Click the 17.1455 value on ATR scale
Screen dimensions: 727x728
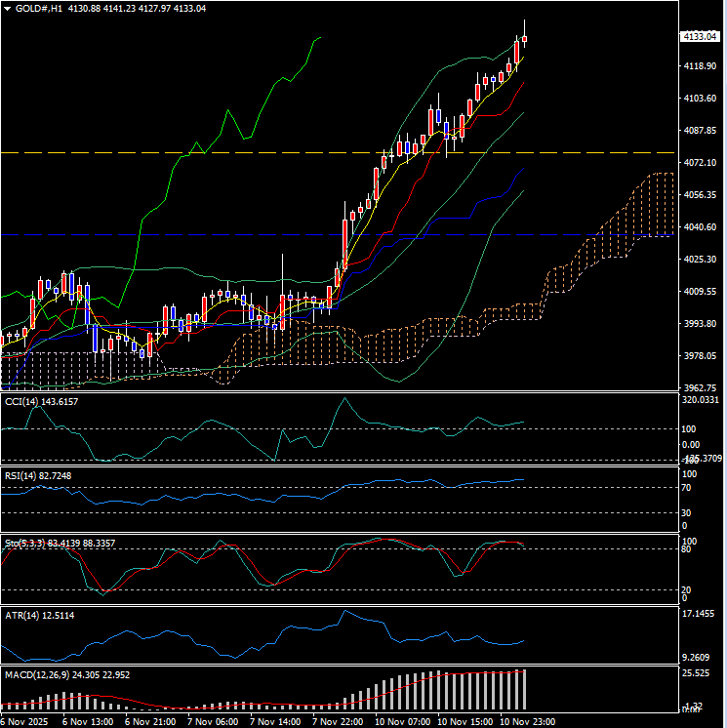tap(702, 614)
